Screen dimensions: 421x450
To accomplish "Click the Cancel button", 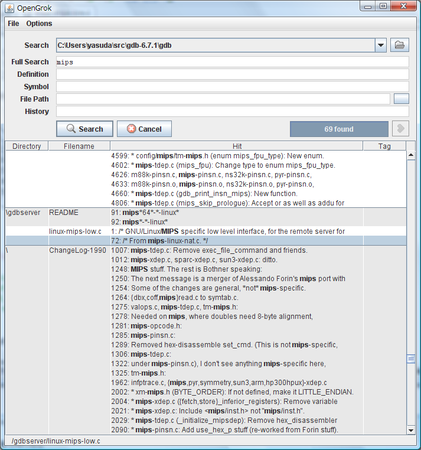I will tap(144, 129).
